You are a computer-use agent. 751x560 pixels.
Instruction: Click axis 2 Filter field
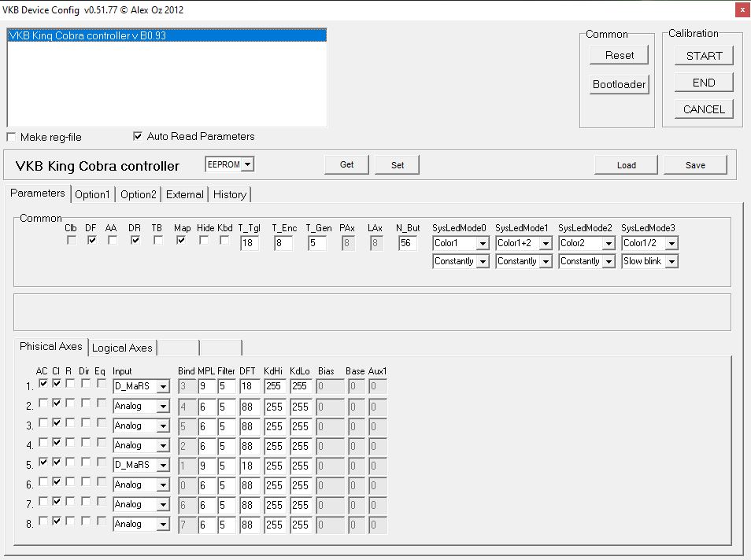227,407
